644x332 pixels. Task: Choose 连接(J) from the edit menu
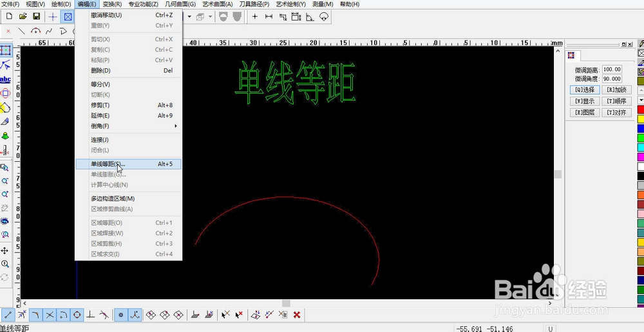click(x=128, y=140)
